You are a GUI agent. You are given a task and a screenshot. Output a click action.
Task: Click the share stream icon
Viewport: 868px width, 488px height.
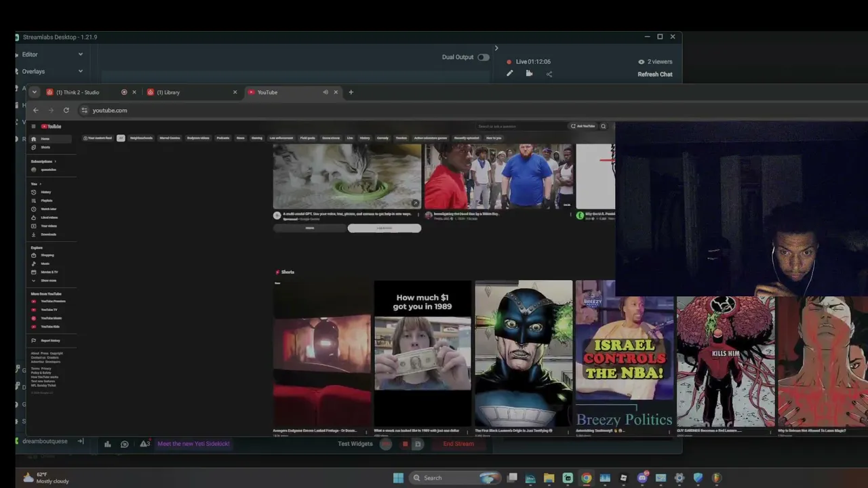coord(549,74)
